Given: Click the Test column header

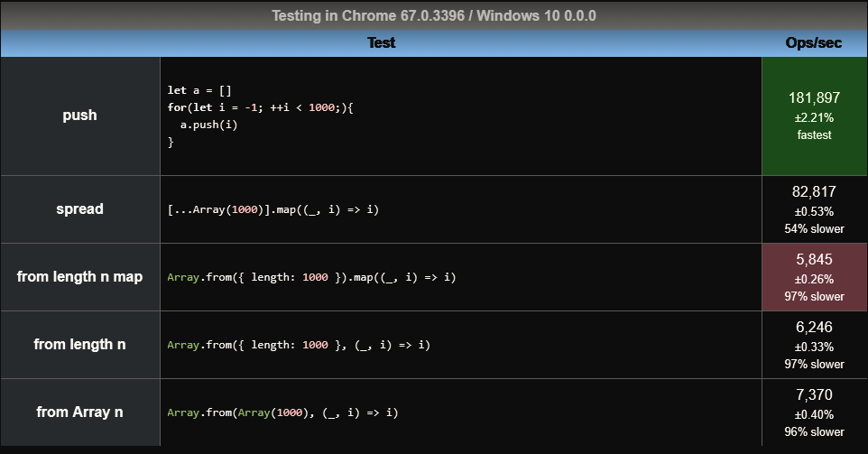Looking at the screenshot, I should 381,43.
